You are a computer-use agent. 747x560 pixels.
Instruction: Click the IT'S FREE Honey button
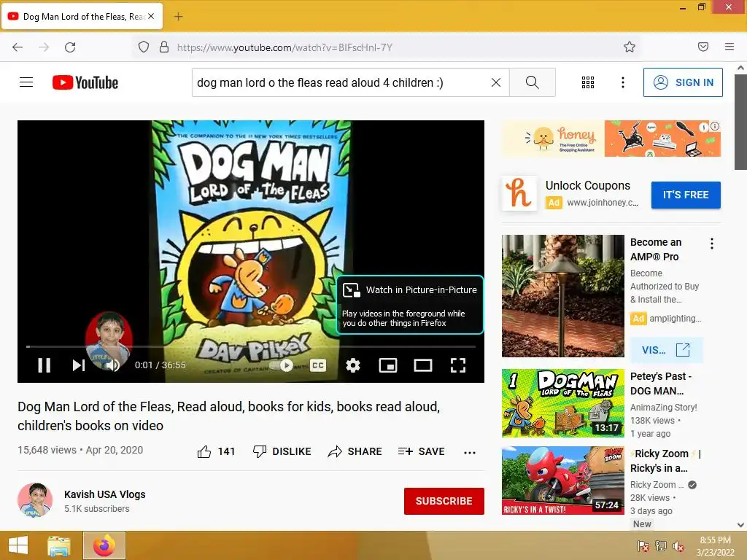[x=686, y=195]
